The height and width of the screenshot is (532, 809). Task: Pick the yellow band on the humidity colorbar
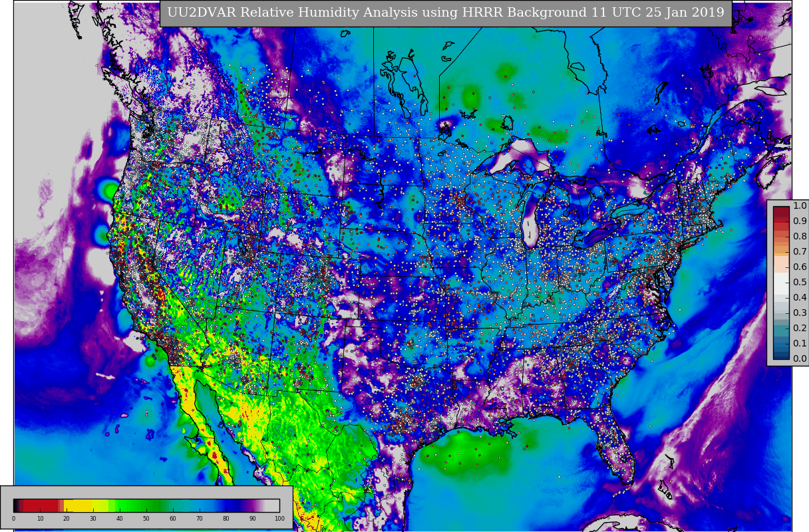pos(86,505)
